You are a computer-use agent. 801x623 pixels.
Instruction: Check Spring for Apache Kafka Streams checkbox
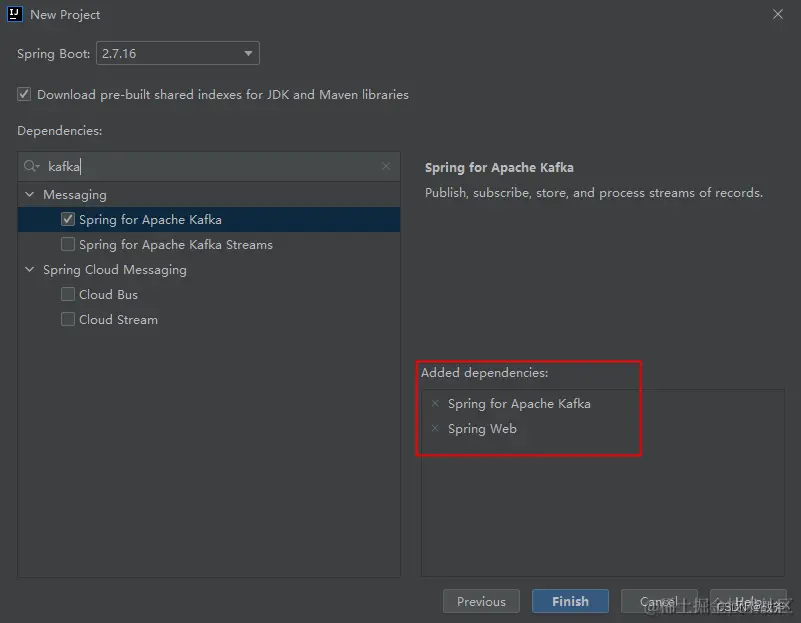[68, 244]
